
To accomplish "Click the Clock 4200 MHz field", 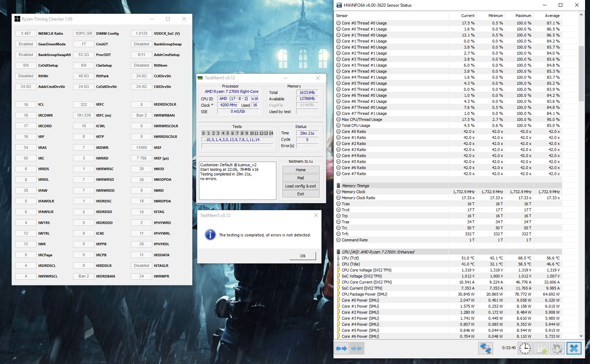I will [228, 105].
